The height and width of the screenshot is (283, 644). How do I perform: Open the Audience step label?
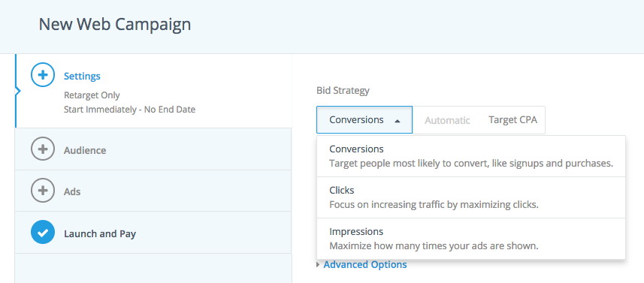coord(85,151)
